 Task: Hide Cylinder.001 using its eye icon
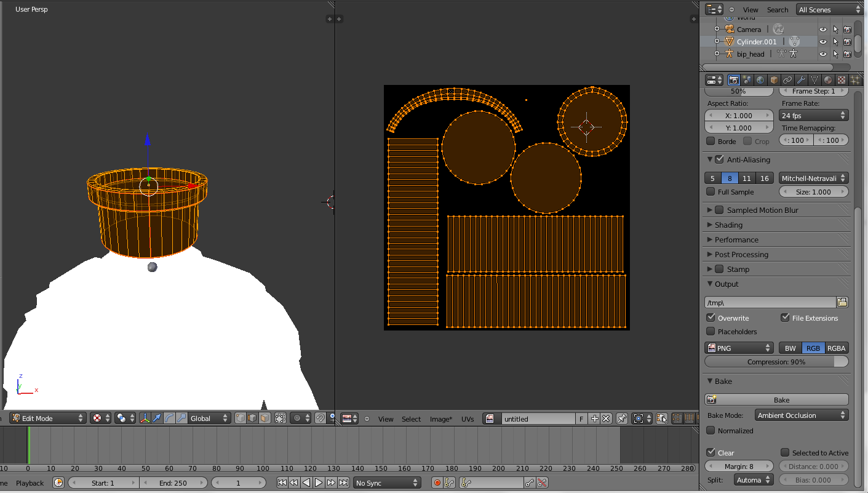823,42
